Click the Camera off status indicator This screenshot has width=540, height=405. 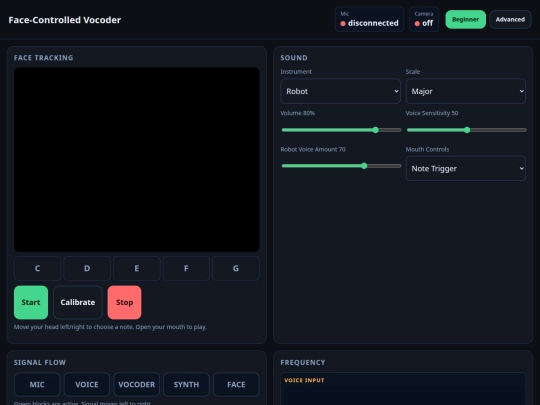point(424,19)
